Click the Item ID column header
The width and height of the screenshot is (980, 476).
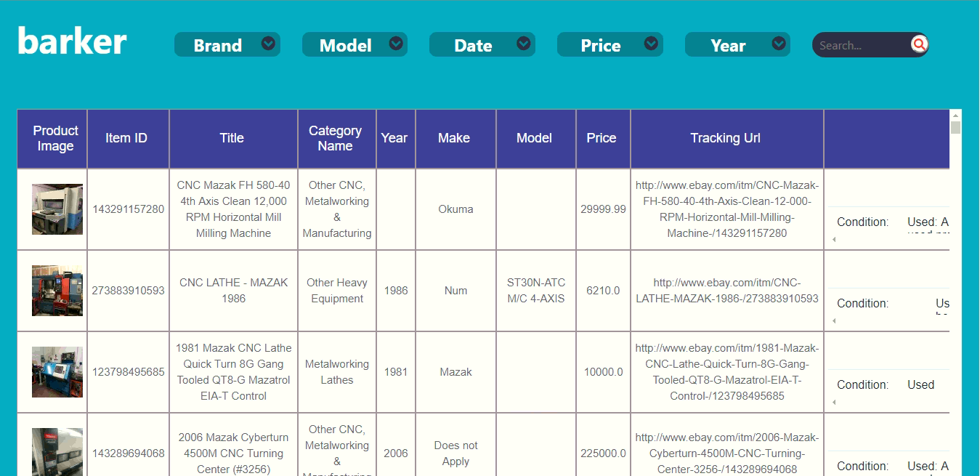click(126, 138)
